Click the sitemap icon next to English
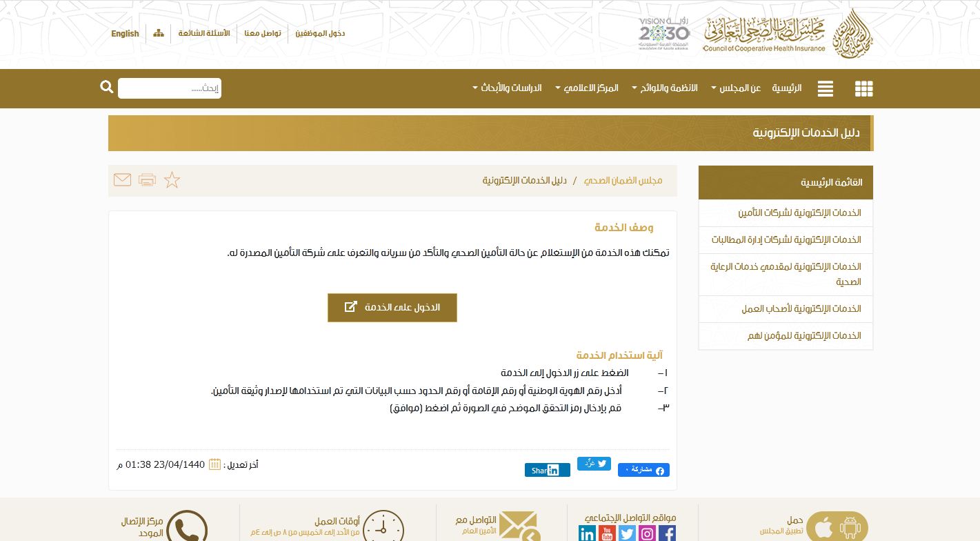The image size is (980, 541). click(158, 32)
